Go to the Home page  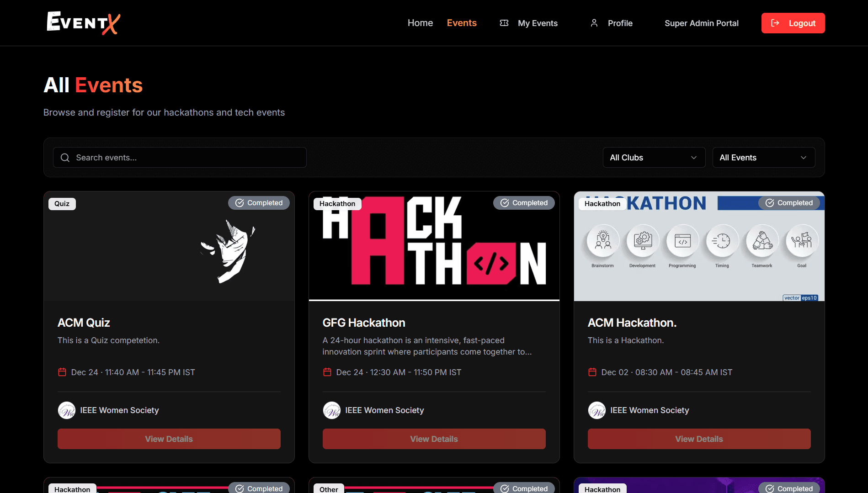(420, 23)
